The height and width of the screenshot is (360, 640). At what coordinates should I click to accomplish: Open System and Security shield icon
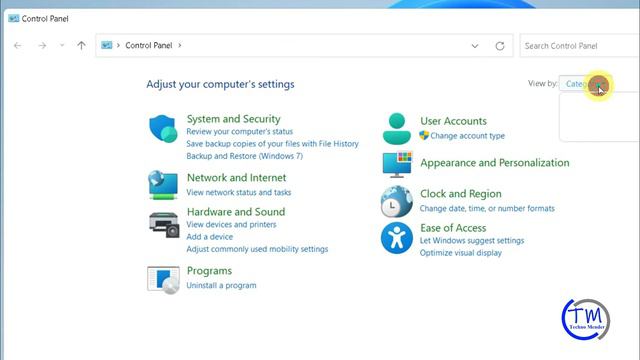163,129
